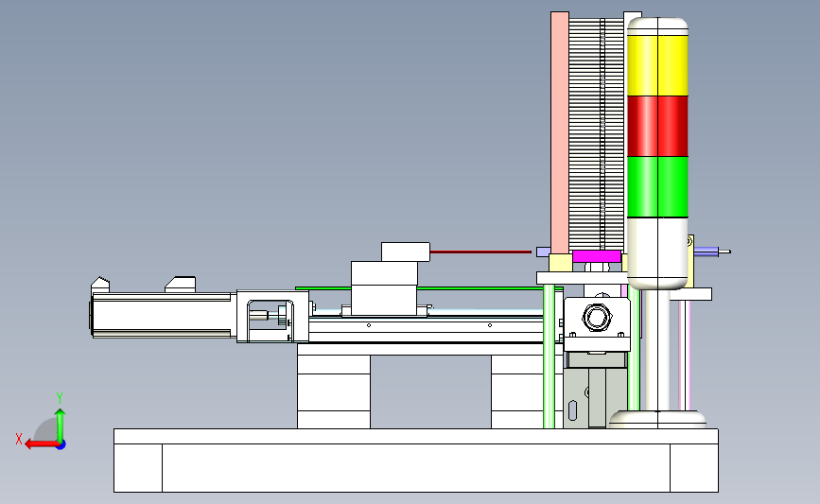Click the motor body on the left end

coord(162,315)
